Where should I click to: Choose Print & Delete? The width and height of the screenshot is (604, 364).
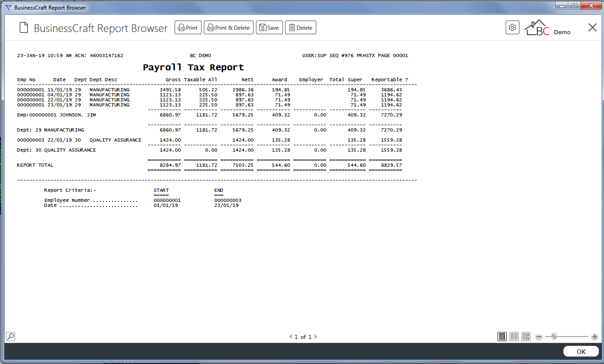click(x=229, y=27)
